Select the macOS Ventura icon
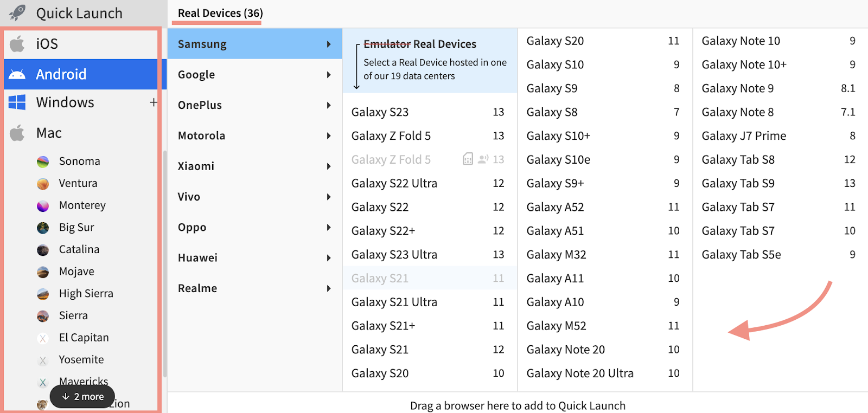Viewport: 868px width, 413px height. click(43, 184)
